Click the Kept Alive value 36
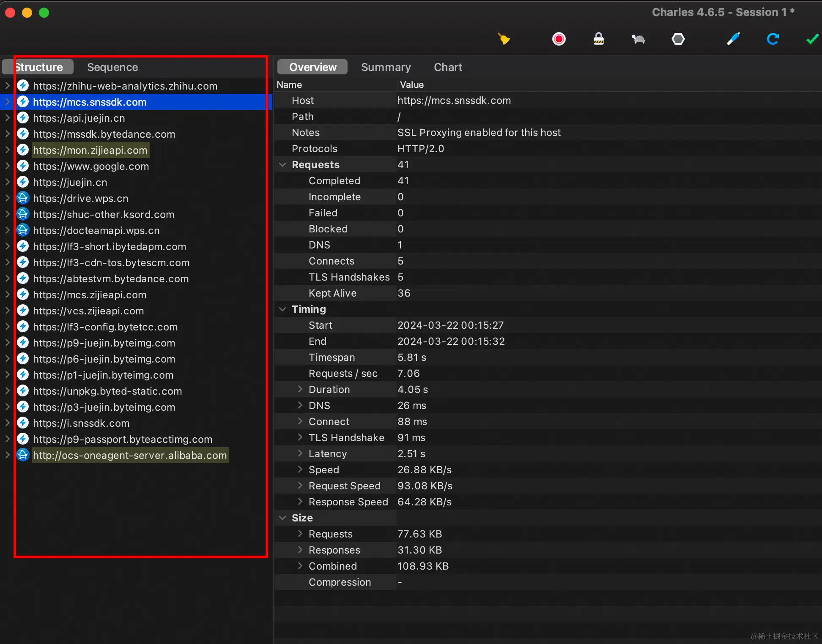822x644 pixels. (x=404, y=293)
